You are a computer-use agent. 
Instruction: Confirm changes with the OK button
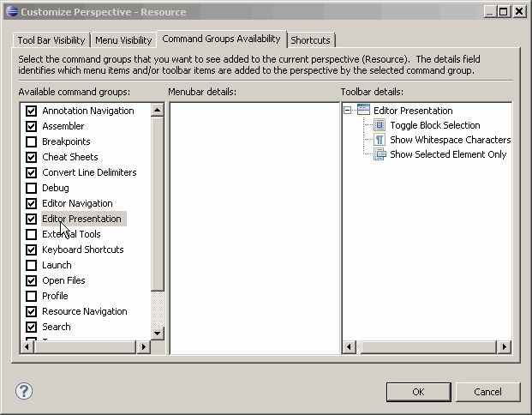(418, 392)
